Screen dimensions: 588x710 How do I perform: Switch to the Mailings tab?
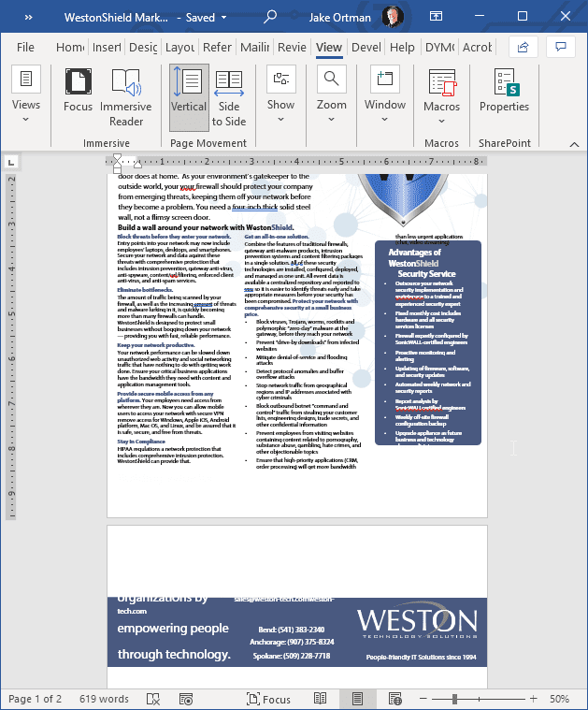coord(254,47)
